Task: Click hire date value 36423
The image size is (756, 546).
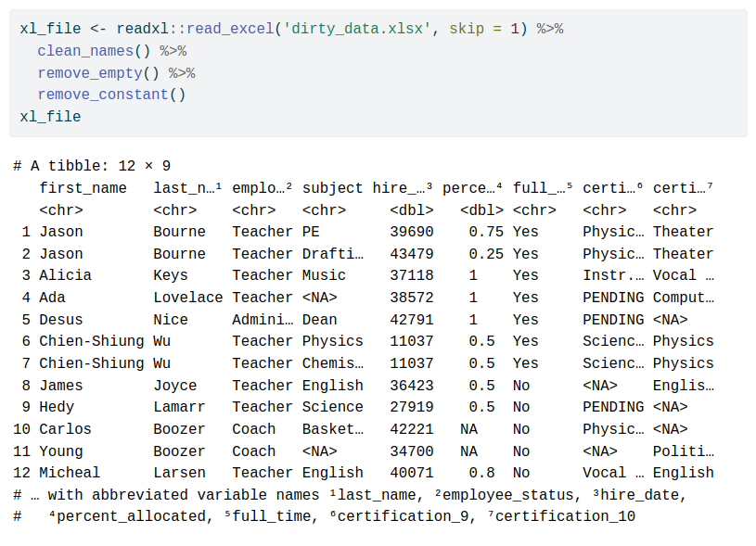Action: 412,386
